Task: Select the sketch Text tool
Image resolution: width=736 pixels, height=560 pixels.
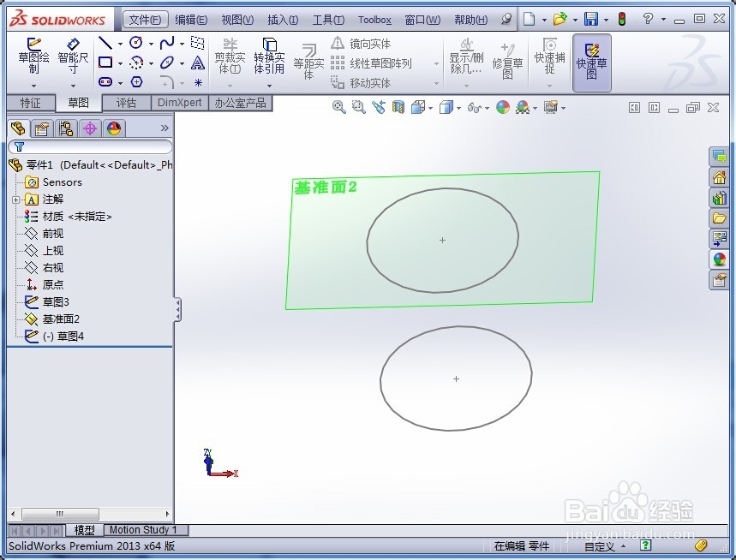Action: 198,63
